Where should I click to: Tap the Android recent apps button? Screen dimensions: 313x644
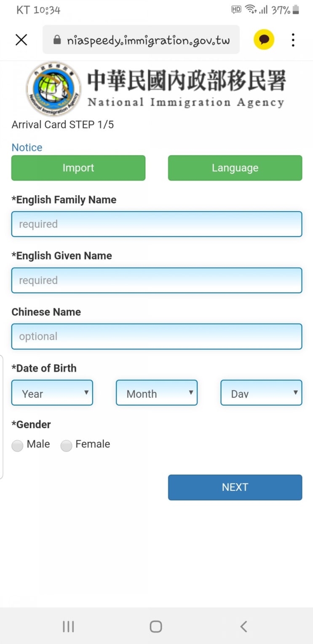coord(68,627)
